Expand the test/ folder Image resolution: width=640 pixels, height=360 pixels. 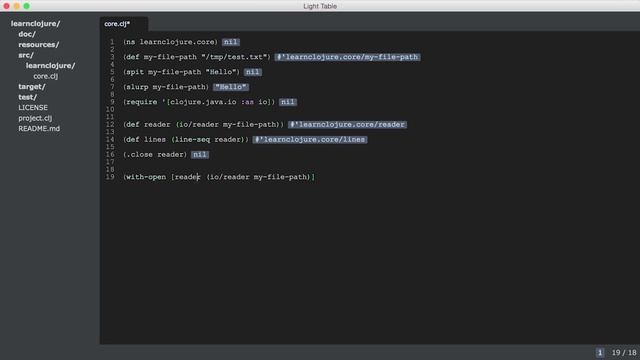pyautogui.click(x=28, y=97)
